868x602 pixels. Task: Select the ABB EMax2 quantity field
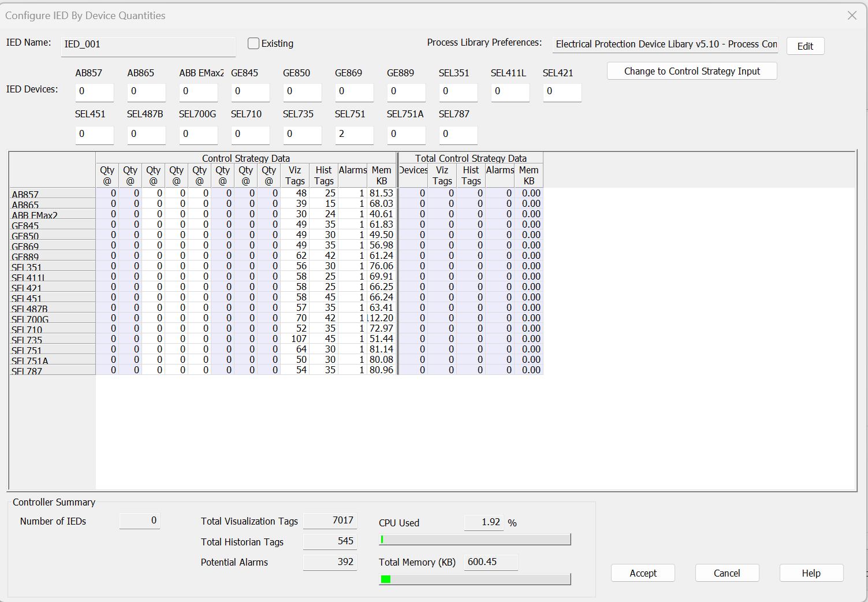[198, 92]
